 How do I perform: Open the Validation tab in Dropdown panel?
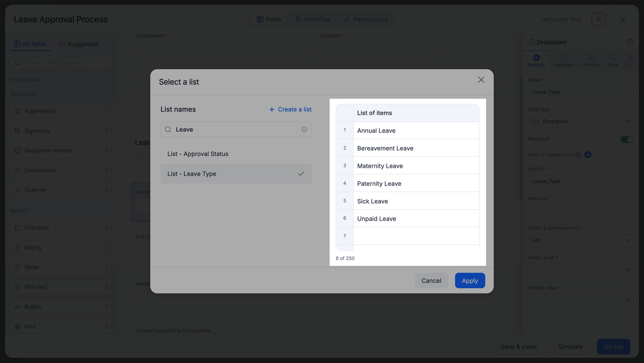click(563, 60)
